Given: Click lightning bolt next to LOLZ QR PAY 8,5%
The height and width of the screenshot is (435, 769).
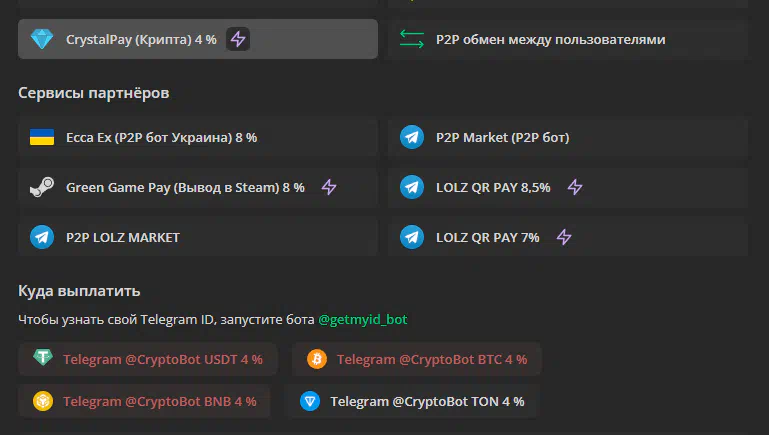Looking at the screenshot, I should (x=575, y=187).
